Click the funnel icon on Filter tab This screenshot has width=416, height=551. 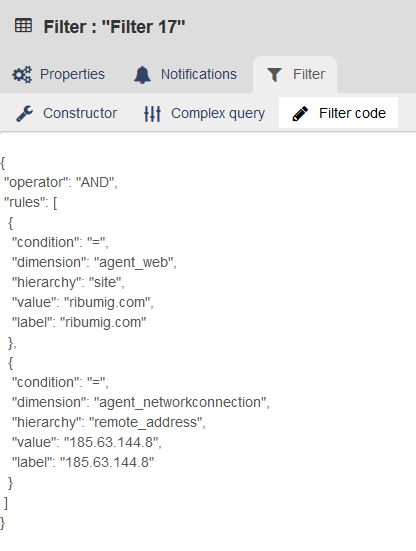click(x=274, y=74)
